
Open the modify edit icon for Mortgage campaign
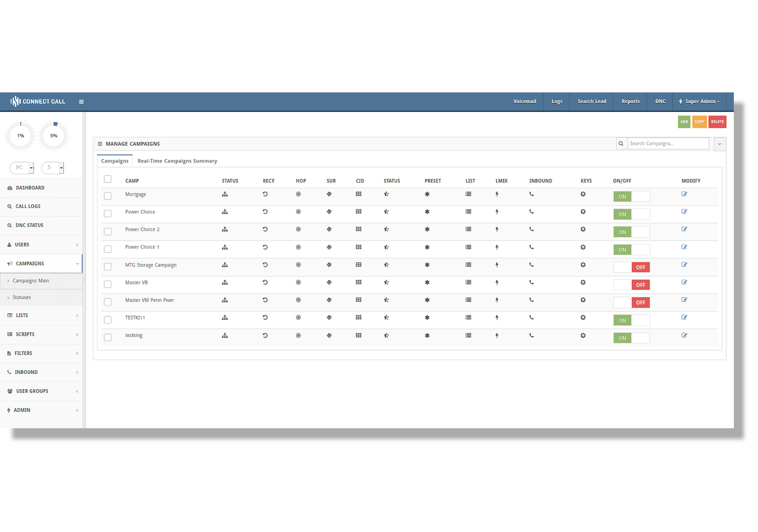point(684,194)
